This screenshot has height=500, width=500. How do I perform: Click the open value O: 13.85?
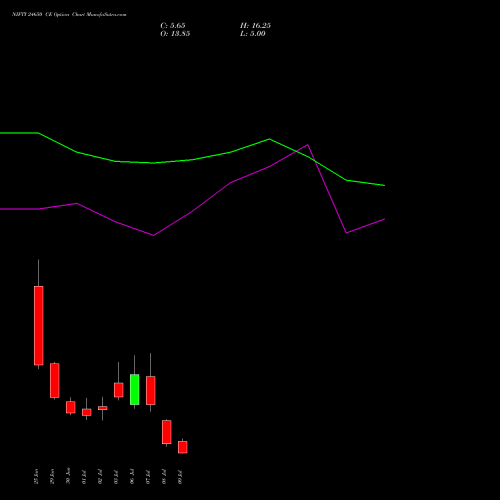[x=175, y=34]
